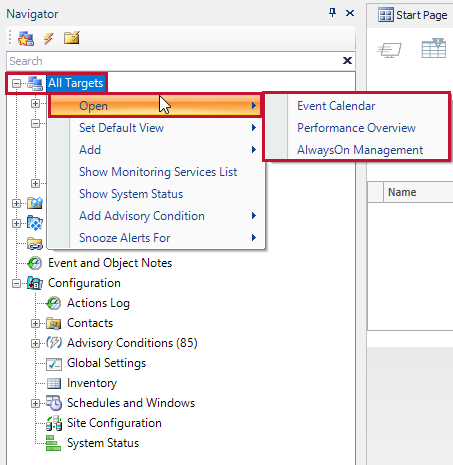Click the Configuration folder icon
453x465 pixels.
[x=35, y=283]
